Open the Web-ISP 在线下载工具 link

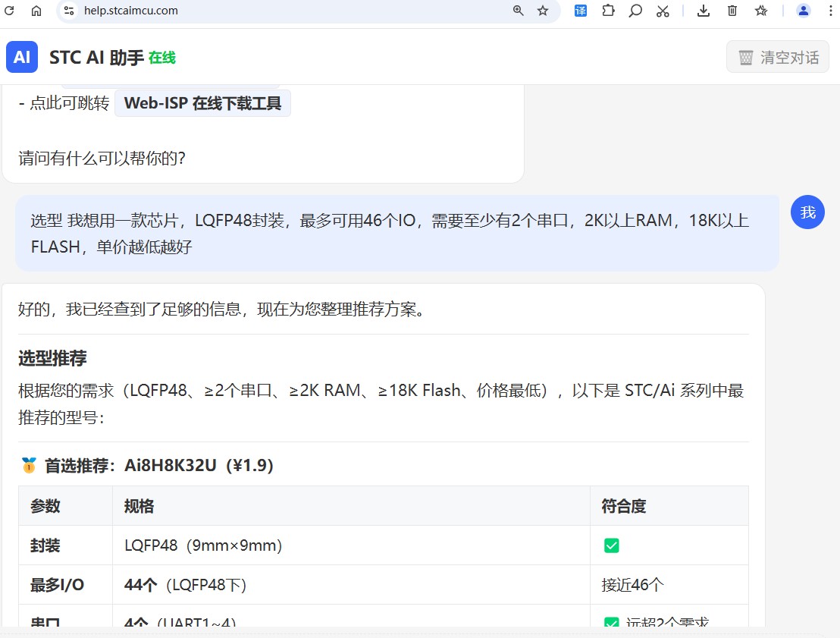coord(202,103)
